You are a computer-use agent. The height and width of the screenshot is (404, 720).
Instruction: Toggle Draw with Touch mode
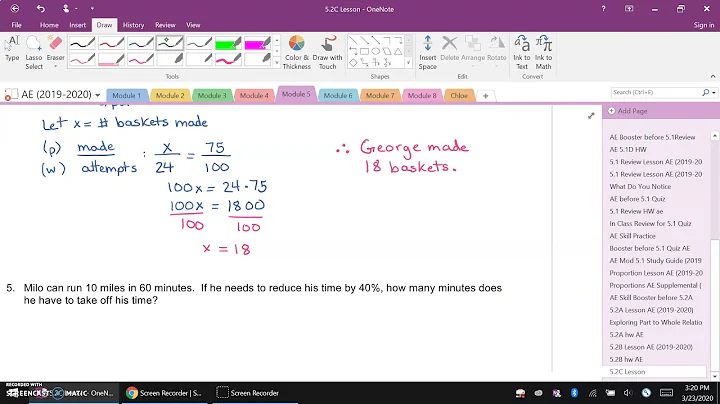(x=327, y=52)
